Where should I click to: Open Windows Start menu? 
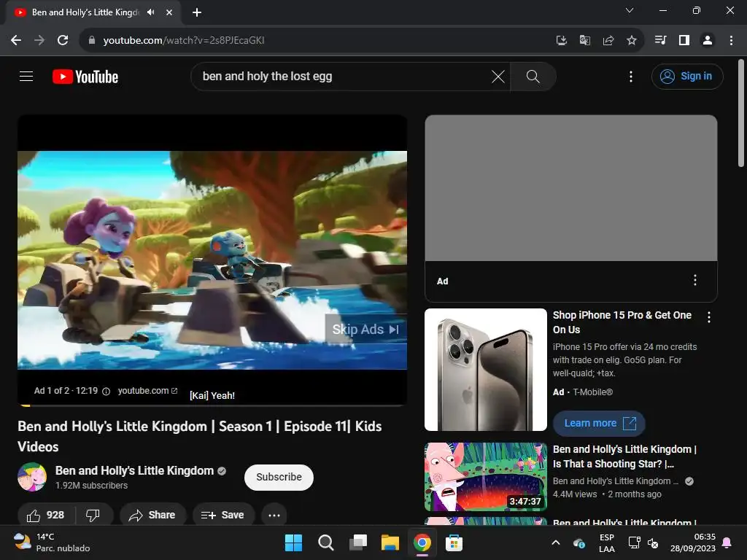click(x=293, y=542)
